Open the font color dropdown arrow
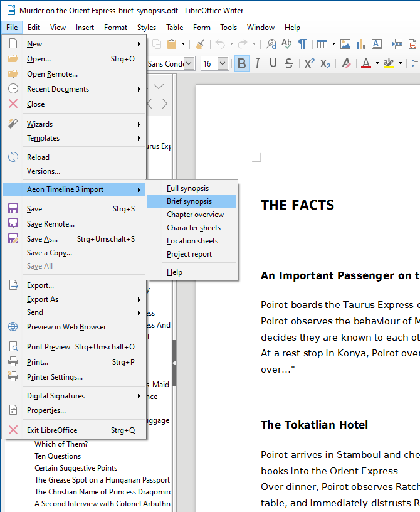This screenshot has height=512, width=420. 377,63
